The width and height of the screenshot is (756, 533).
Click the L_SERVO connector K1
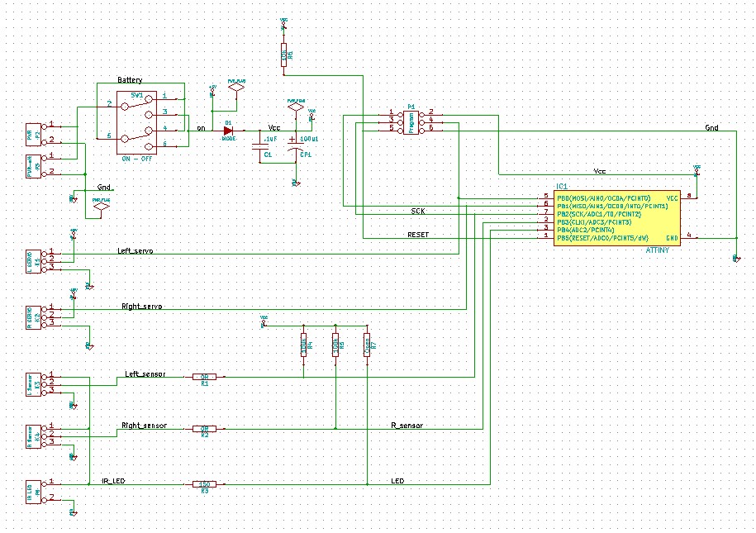tap(34, 260)
